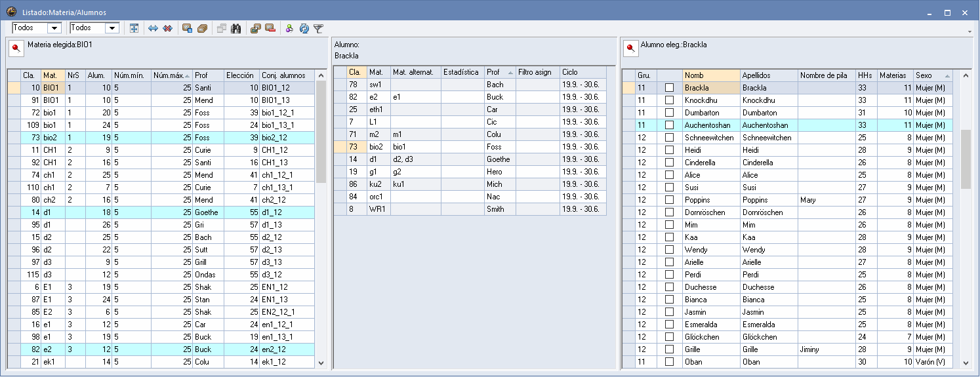This screenshot has height=377, width=980.
Task: Click the toolbar overflow arrow at far right
Action: pyautogui.click(x=970, y=31)
